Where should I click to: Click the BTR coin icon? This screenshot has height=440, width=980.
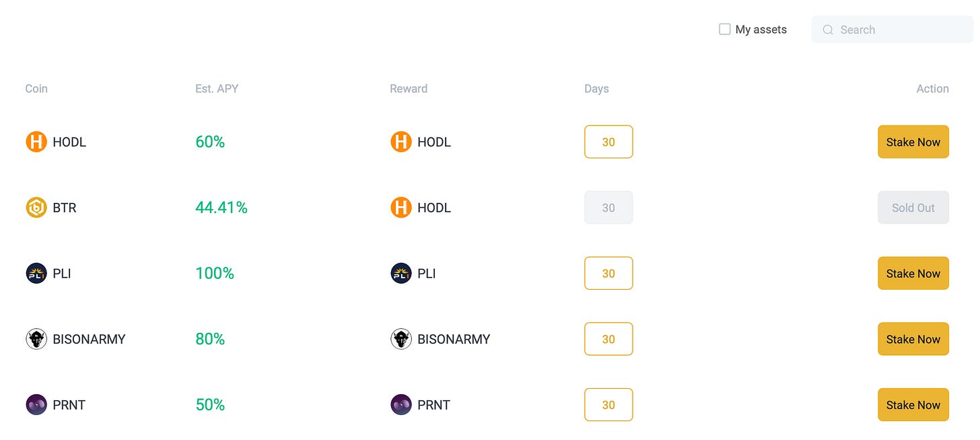[x=36, y=208]
